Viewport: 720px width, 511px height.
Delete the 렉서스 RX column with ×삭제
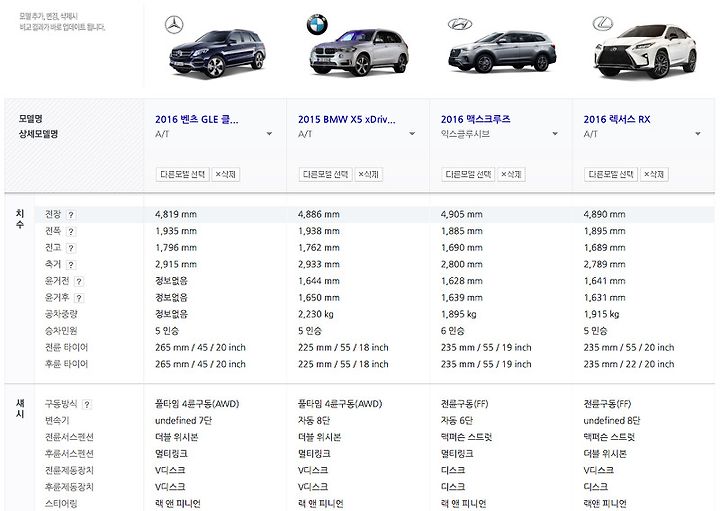point(654,174)
